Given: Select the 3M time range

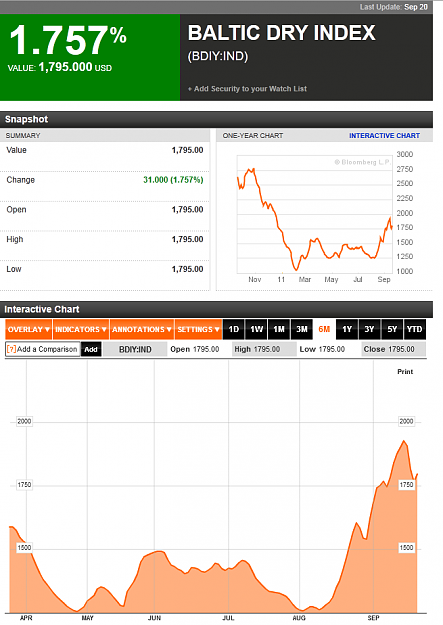Looking at the screenshot, I should tap(301, 329).
